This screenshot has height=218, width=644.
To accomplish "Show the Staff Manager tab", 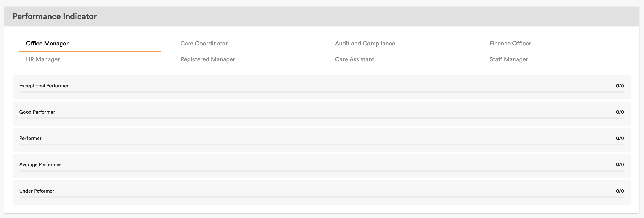I will click(x=508, y=59).
